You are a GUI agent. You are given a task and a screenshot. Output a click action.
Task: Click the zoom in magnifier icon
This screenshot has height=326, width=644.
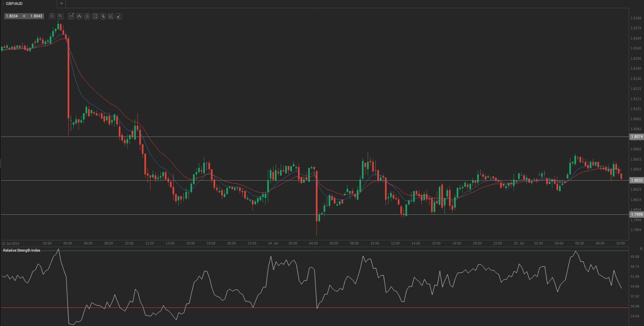pos(60,16)
